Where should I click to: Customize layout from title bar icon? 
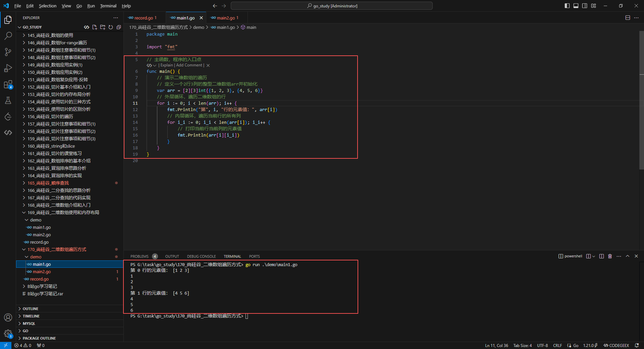pos(593,6)
